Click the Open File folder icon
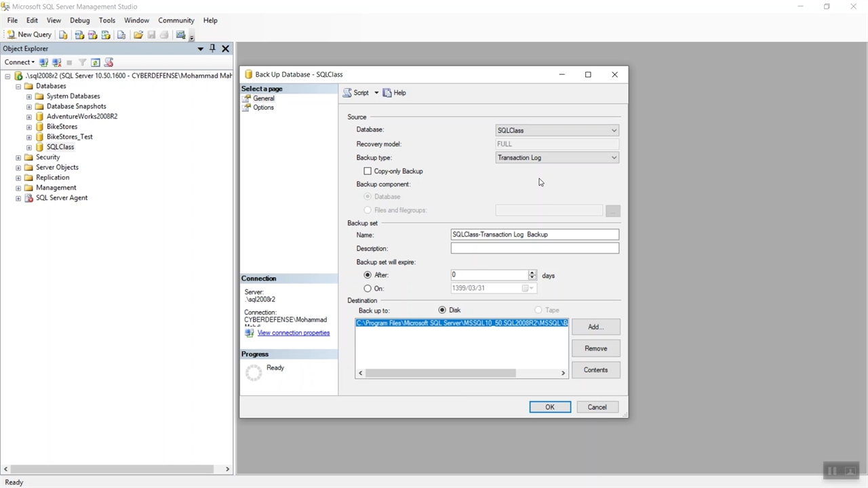Image resolution: width=868 pixels, height=488 pixels. coord(138,35)
